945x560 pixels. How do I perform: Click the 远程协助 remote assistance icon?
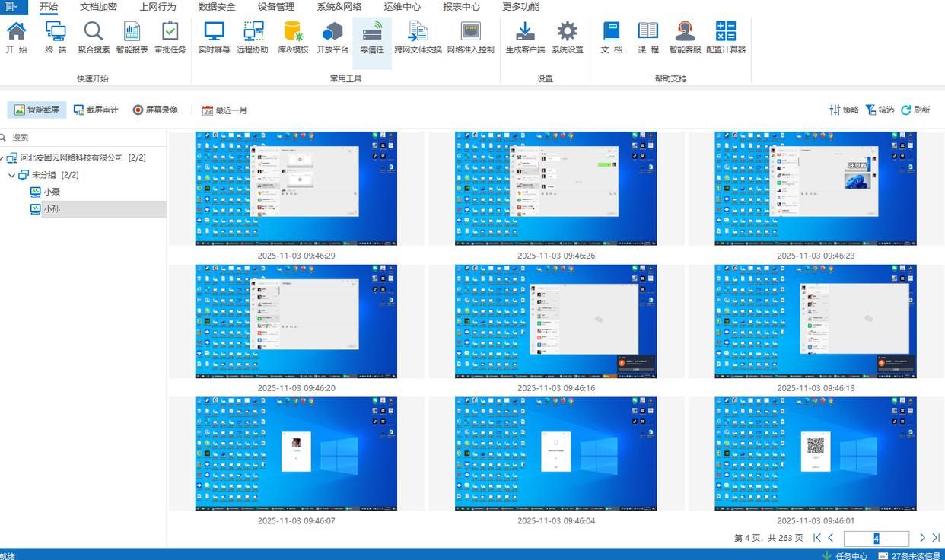coord(253,37)
